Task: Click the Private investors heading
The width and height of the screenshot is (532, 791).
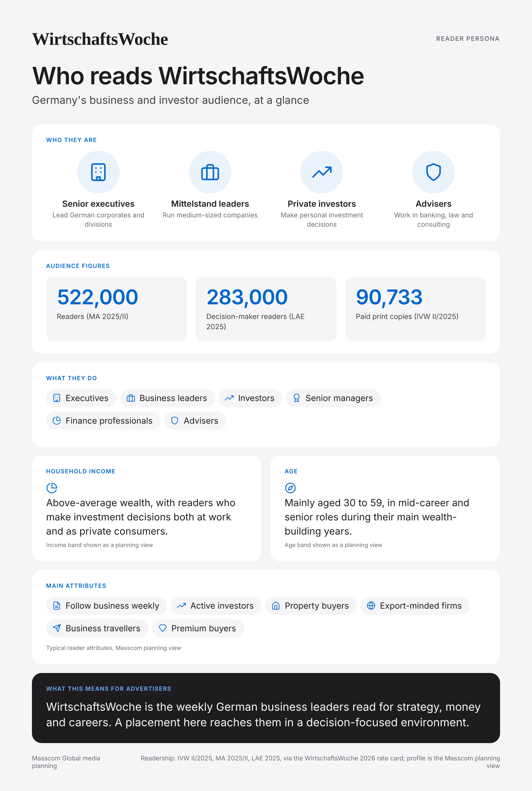Action: click(322, 204)
